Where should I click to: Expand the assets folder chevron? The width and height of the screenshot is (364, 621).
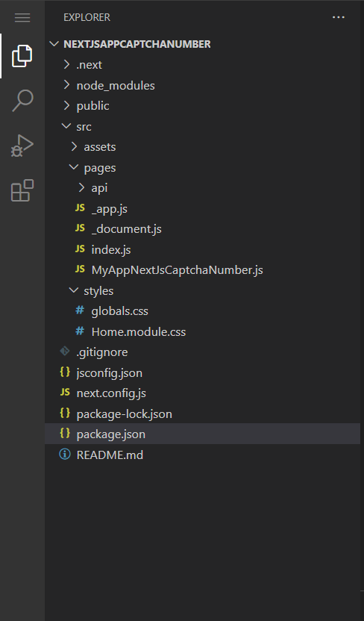coord(75,147)
